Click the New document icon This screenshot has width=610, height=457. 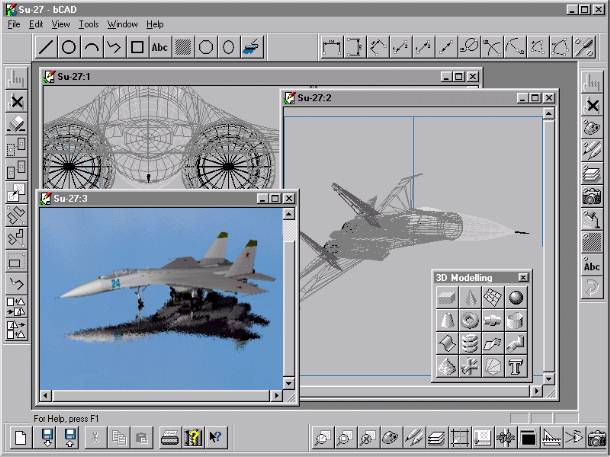click(x=20, y=437)
